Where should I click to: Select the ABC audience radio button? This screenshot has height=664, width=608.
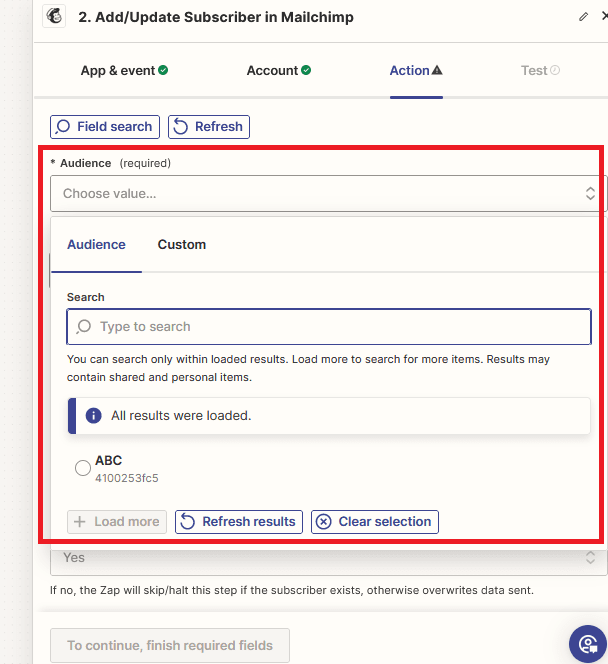[x=83, y=468]
